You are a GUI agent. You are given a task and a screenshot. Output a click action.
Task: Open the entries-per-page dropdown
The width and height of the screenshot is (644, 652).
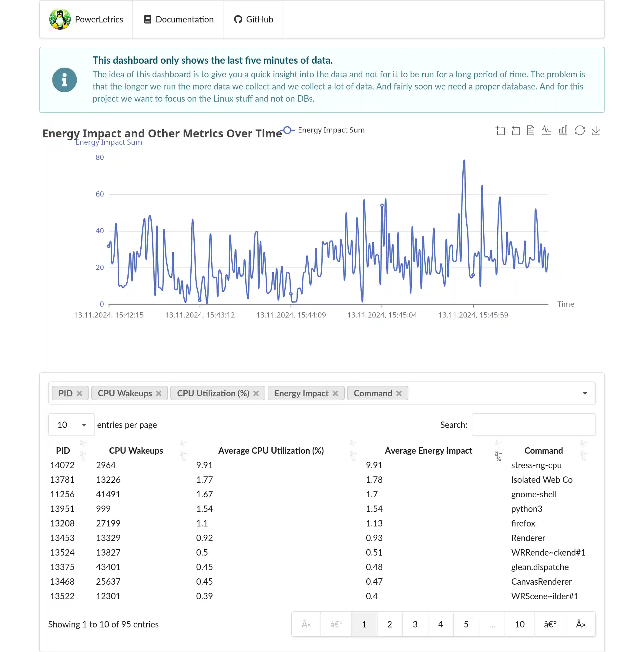tap(71, 425)
